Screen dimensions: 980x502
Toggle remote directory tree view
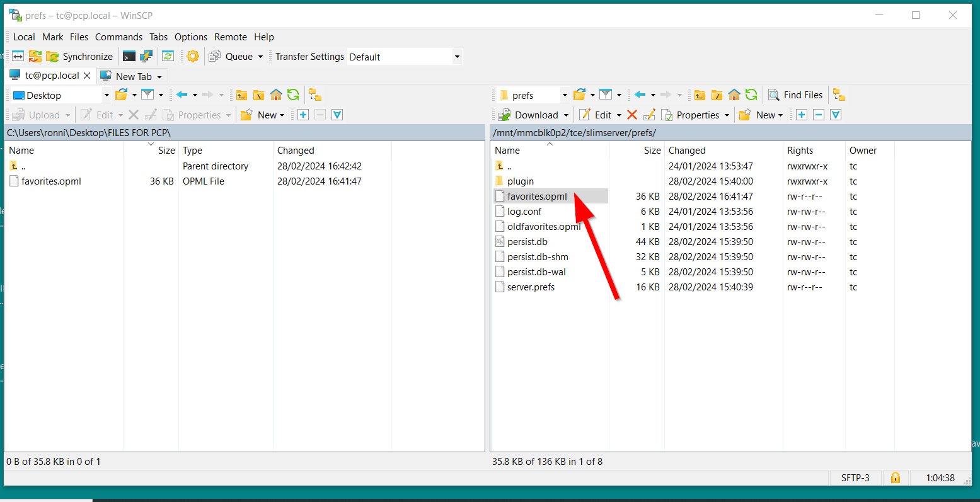click(x=839, y=95)
